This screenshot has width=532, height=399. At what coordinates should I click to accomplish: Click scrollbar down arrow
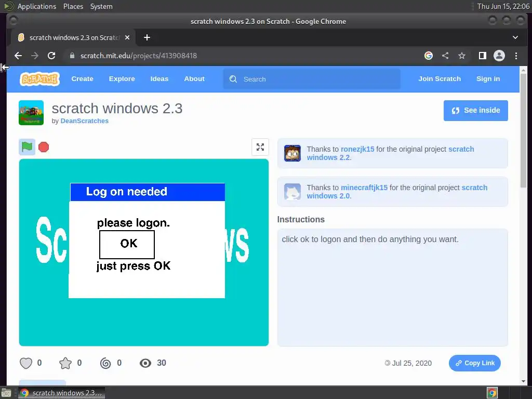(x=523, y=381)
